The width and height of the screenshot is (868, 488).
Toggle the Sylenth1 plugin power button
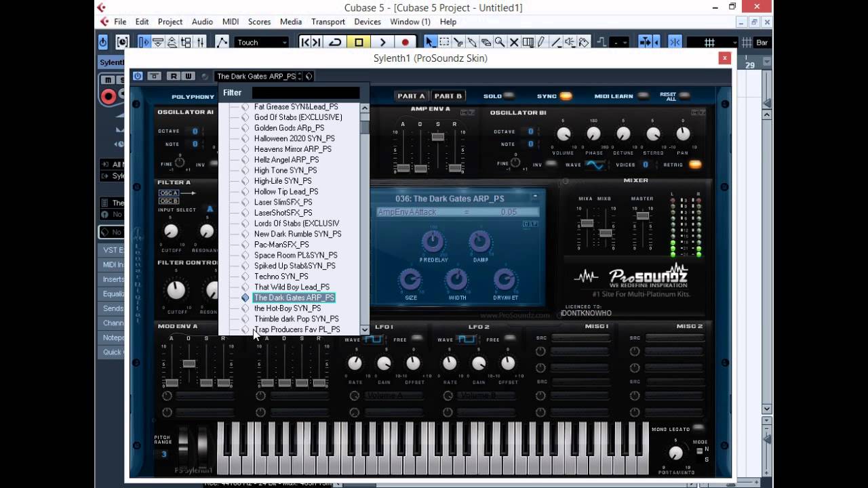coord(138,76)
